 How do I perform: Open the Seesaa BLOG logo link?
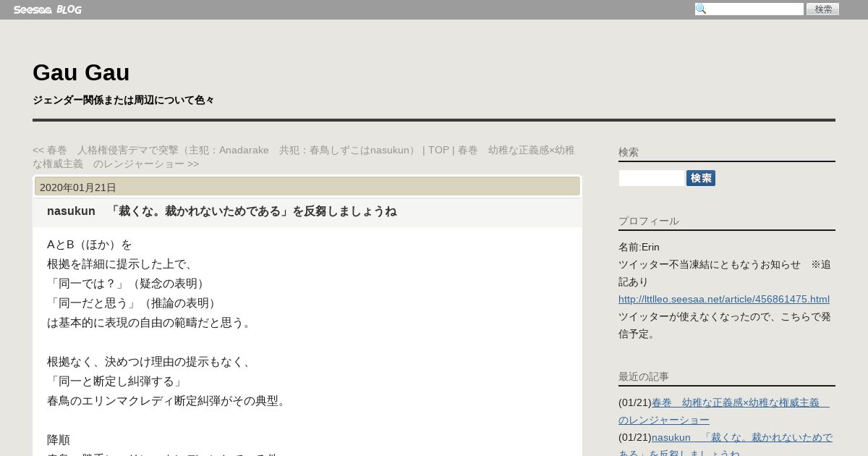pyautogui.click(x=48, y=9)
